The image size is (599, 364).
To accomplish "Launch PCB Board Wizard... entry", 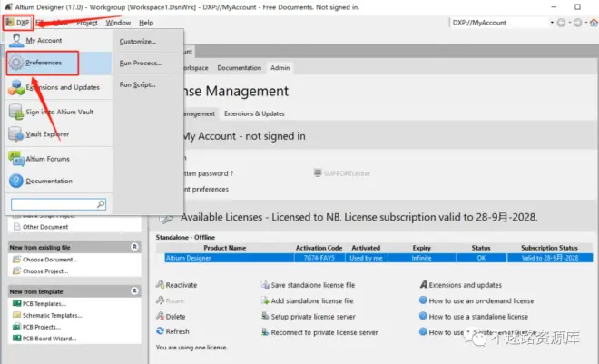I will coord(49,339).
